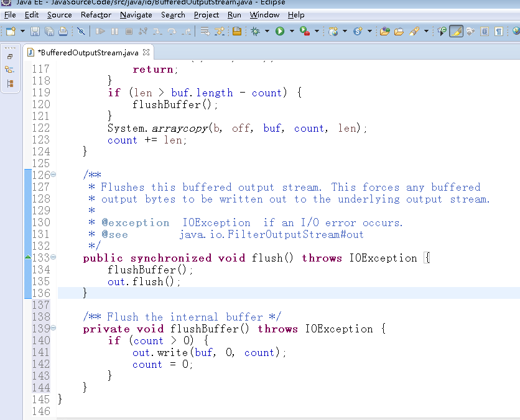
Task: Click the Save All toolbar icon
Action: pos(49,31)
